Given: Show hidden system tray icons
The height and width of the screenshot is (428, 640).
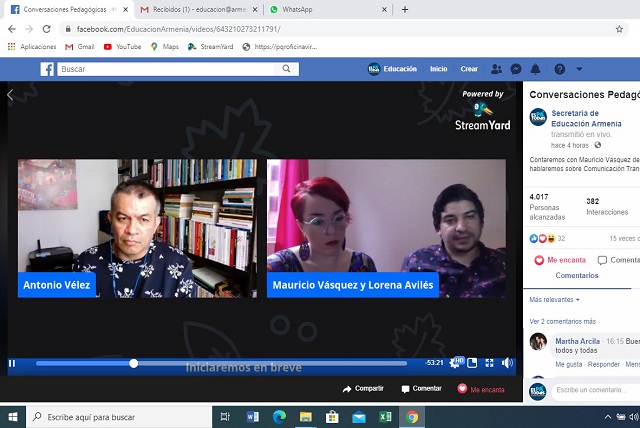Looking at the screenshot, I should 608,417.
